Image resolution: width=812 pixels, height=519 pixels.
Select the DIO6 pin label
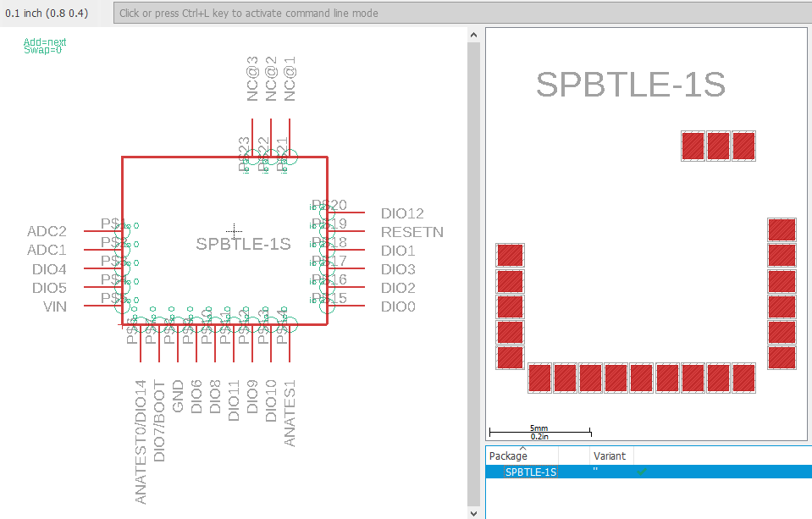[196, 397]
